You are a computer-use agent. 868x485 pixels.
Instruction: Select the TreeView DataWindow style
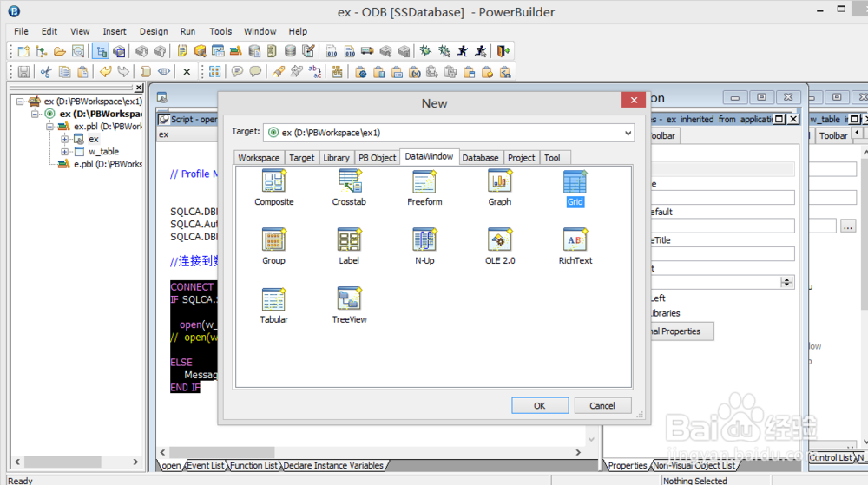(349, 305)
